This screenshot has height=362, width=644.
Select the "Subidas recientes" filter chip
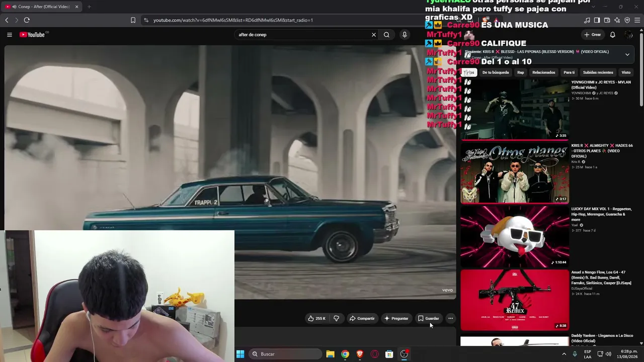[598, 72]
